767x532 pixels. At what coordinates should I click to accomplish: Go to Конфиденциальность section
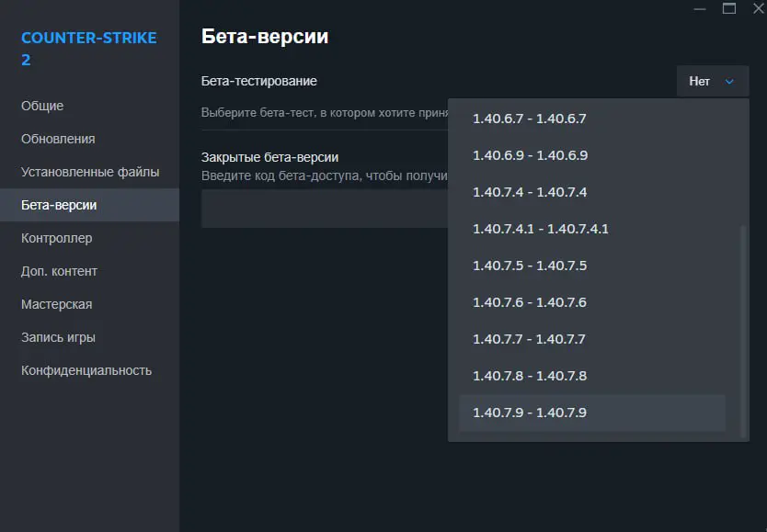pyautogui.click(x=89, y=371)
